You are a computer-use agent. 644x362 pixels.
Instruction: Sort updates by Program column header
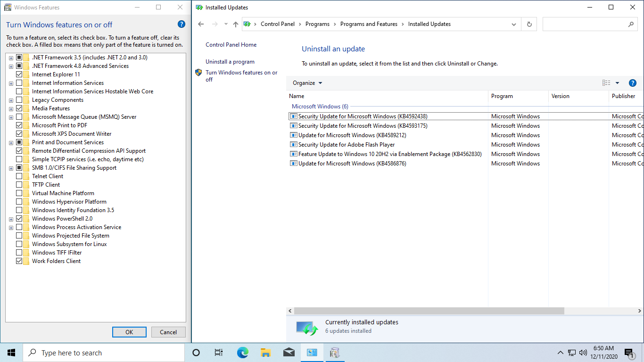pos(518,96)
